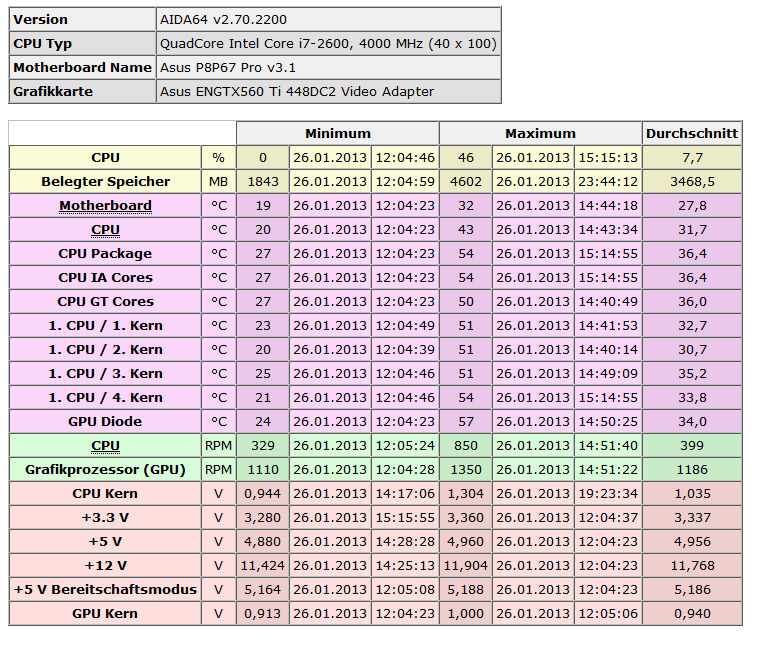Viewport: 776px width, 650px height.
Task: Click the Grafikprozessor (GPU) row label
Action: tap(105, 470)
